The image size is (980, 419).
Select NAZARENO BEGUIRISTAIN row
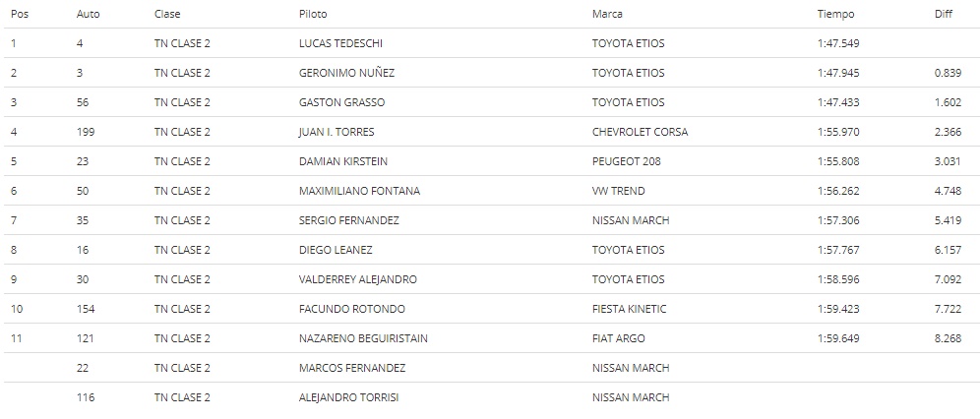490,338
